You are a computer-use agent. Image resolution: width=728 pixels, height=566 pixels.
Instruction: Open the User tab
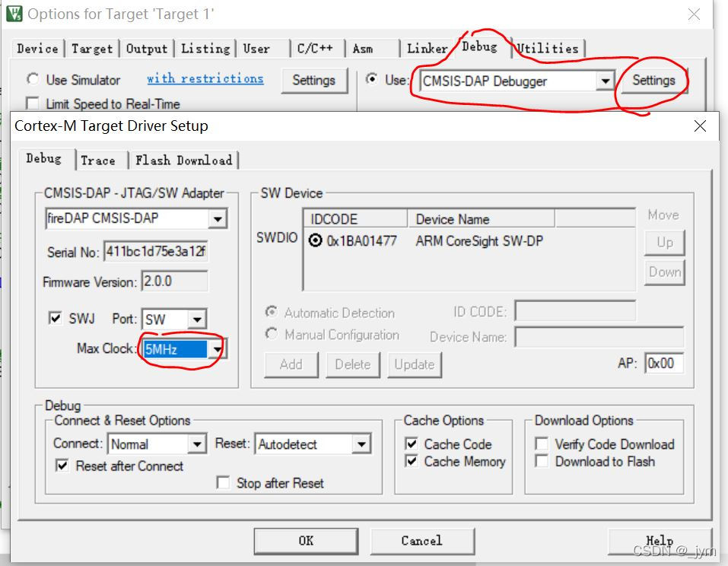tap(256, 48)
